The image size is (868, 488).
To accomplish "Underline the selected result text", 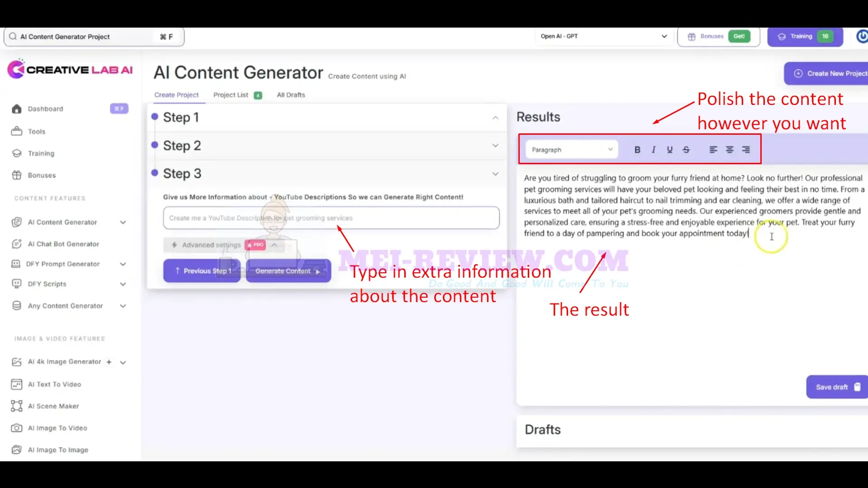I will click(670, 150).
